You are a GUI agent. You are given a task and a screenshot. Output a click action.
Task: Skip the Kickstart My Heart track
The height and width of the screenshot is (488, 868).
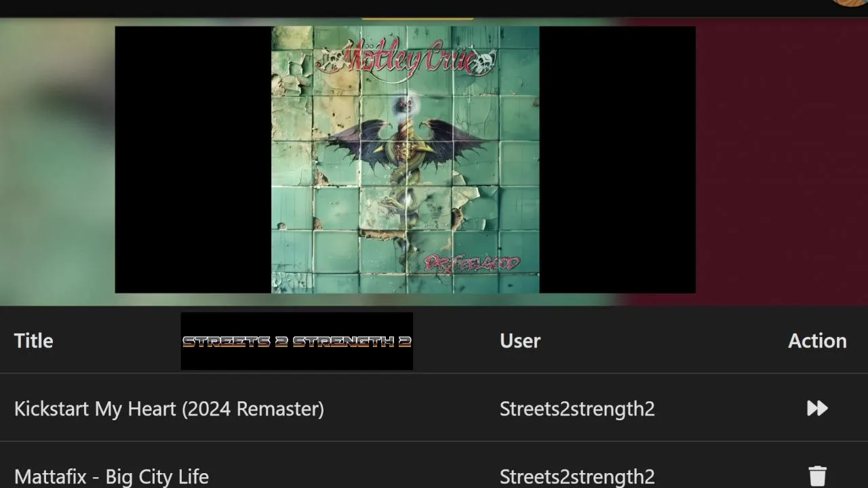(817, 408)
